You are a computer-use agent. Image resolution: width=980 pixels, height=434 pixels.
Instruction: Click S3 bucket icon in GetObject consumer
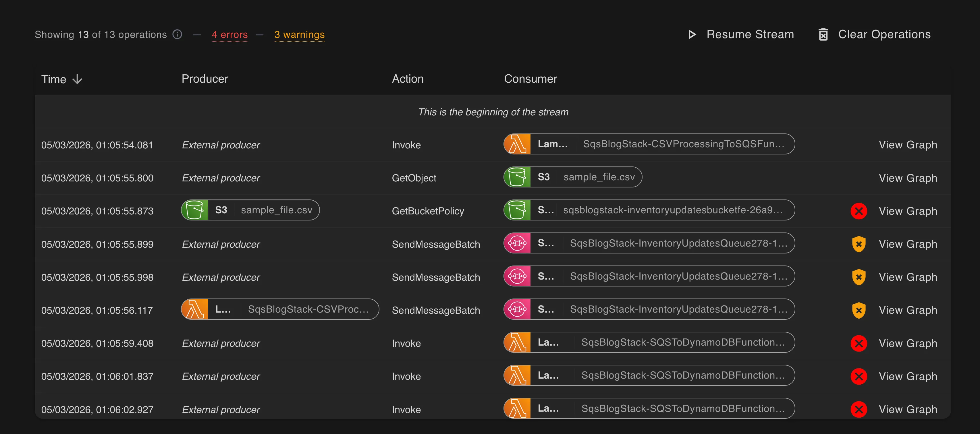[517, 177]
